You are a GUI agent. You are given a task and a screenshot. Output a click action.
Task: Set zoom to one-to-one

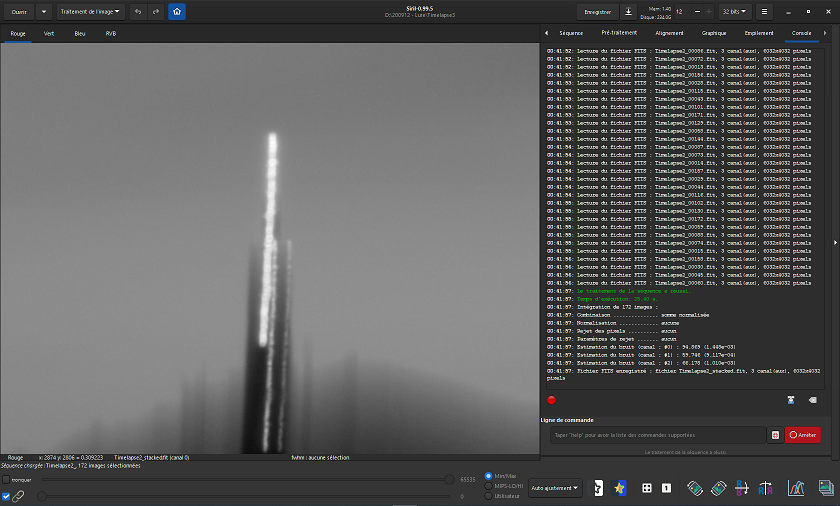click(666, 488)
